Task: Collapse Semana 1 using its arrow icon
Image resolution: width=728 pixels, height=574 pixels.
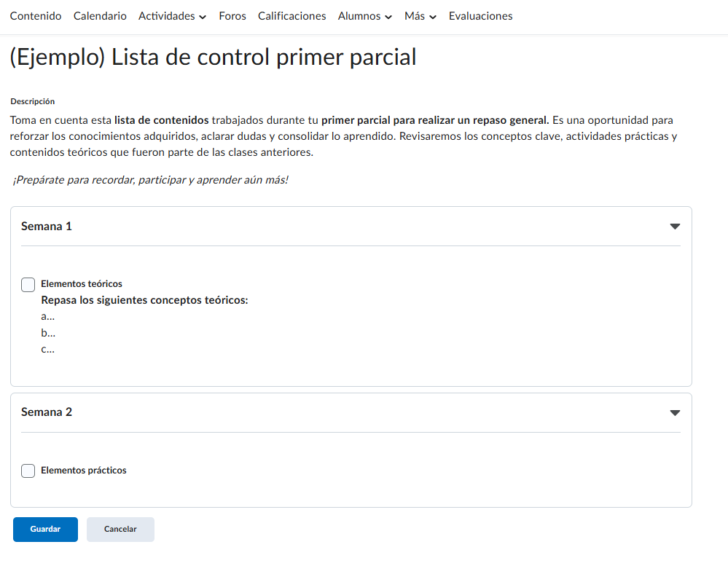Action: pyautogui.click(x=674, y=227)
